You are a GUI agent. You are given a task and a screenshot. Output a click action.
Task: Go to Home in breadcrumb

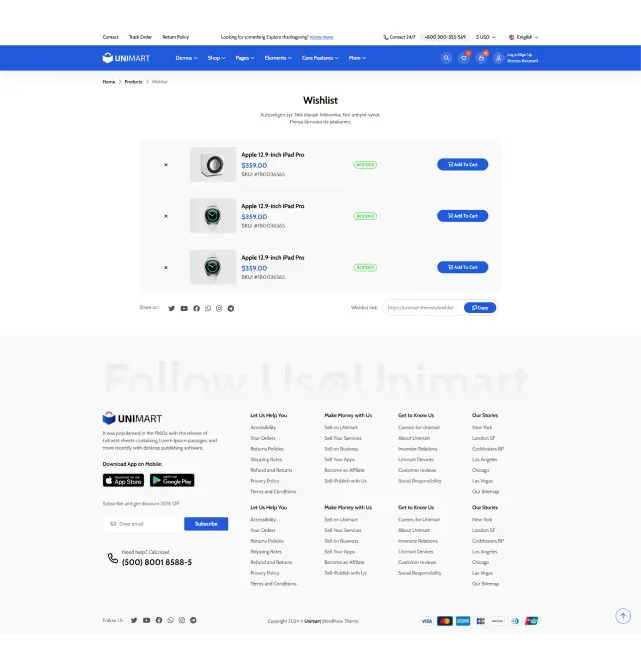[x=109, y=82]
